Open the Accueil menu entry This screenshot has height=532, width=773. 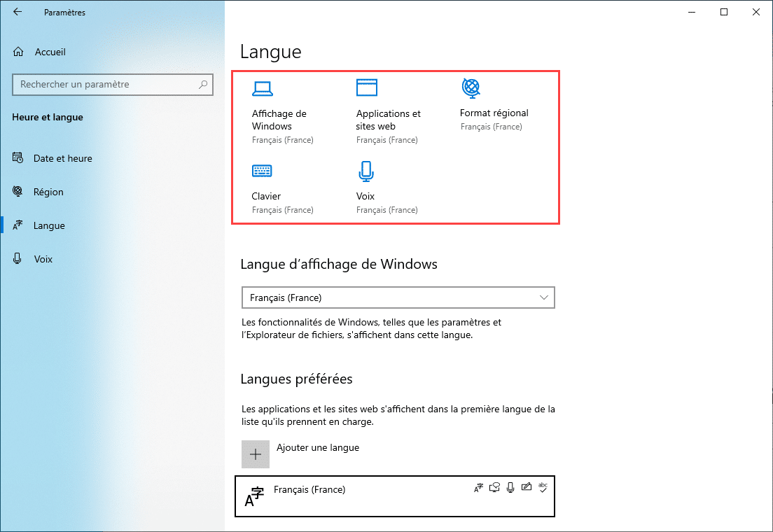pyautogui.click(x=50, y=52)
